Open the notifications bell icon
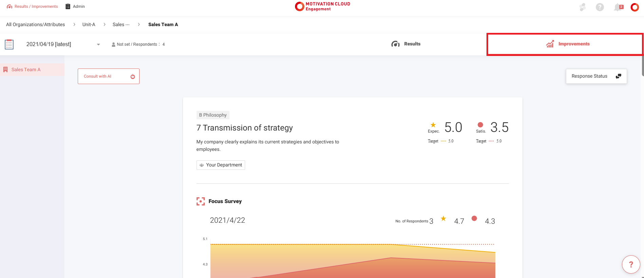 tap(618, 7)
